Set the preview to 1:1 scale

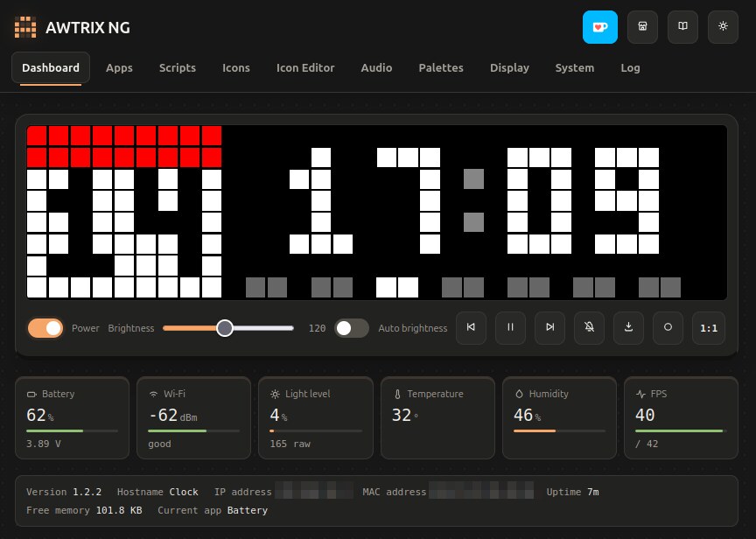point(708,328)
